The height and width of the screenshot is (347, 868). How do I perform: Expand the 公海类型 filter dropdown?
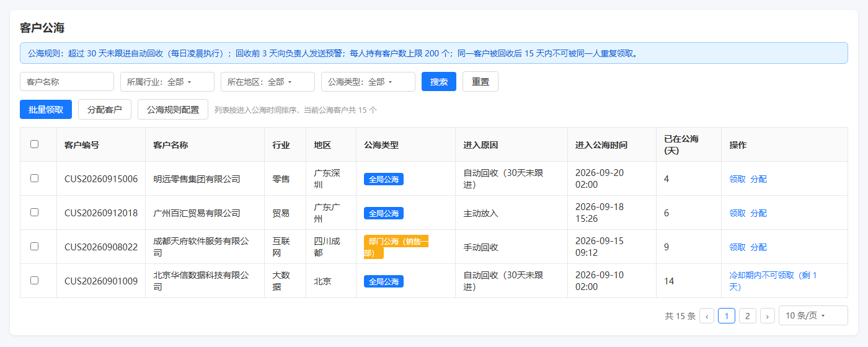click(x=368, y=82)
